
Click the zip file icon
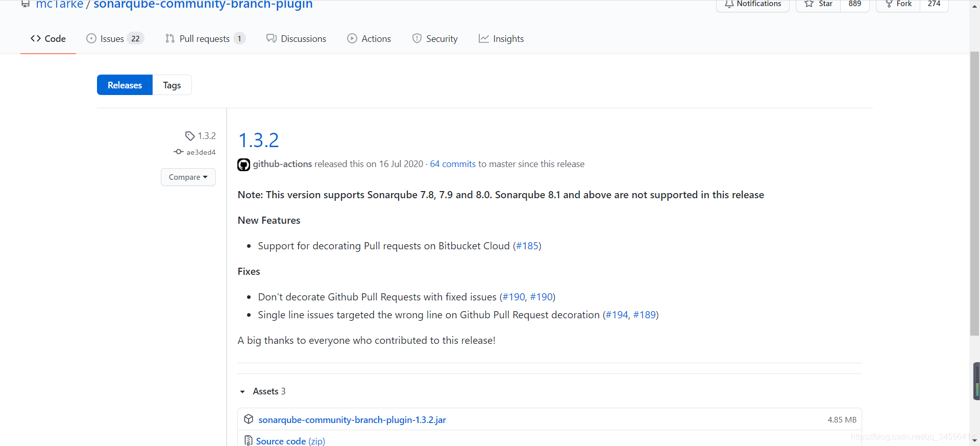point(248,440)
